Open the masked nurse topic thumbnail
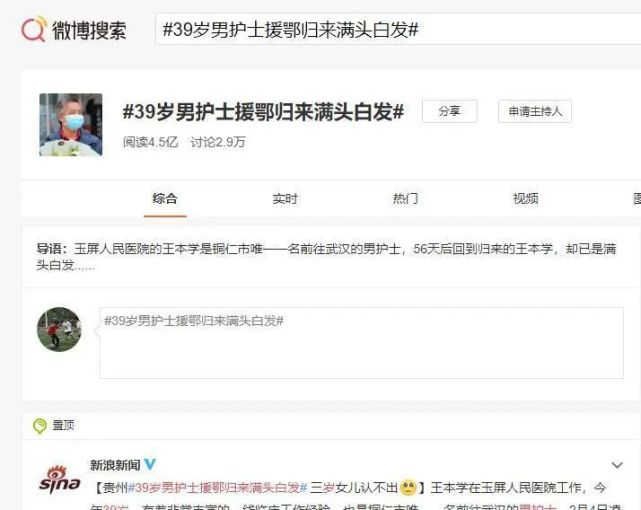This screenshot has width=641, height=510. (x=71, y=125)
